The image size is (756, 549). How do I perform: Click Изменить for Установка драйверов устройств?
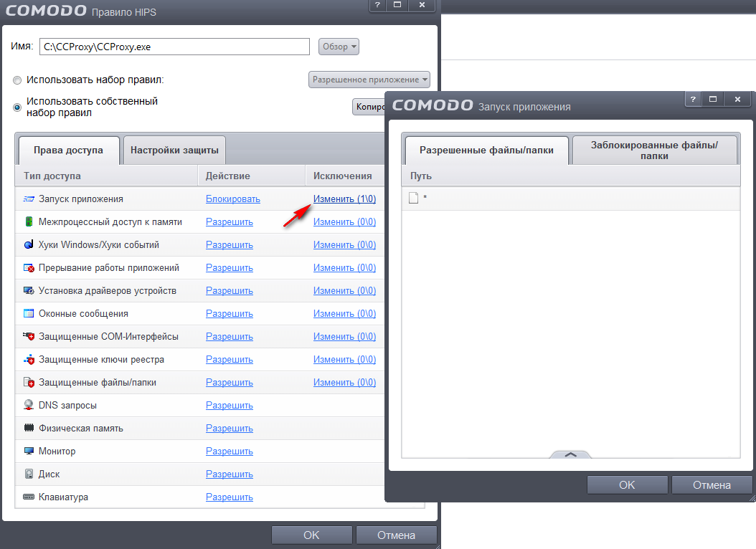pyautogui.click(x=345, y=291)
